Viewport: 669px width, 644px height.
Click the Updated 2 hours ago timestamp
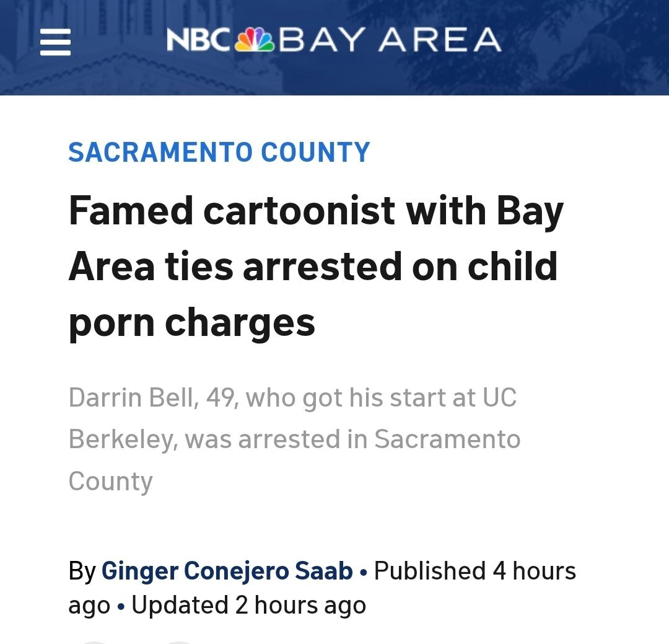(248, 606)
